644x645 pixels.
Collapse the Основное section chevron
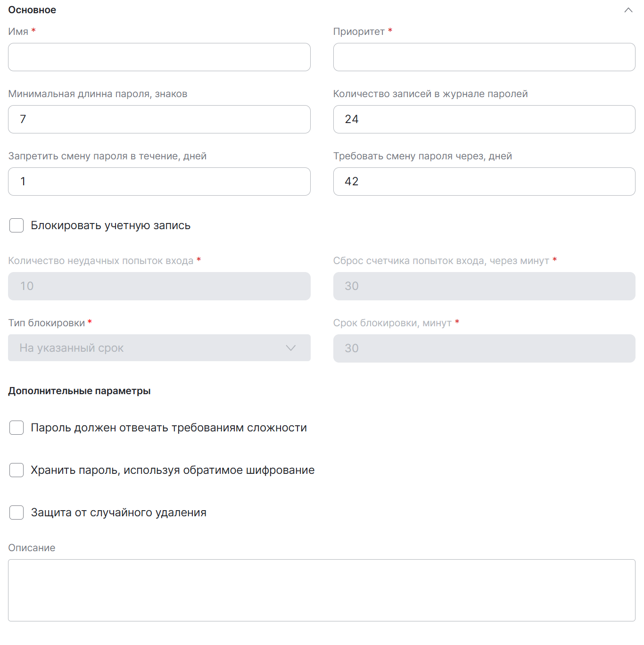(628, 10)
